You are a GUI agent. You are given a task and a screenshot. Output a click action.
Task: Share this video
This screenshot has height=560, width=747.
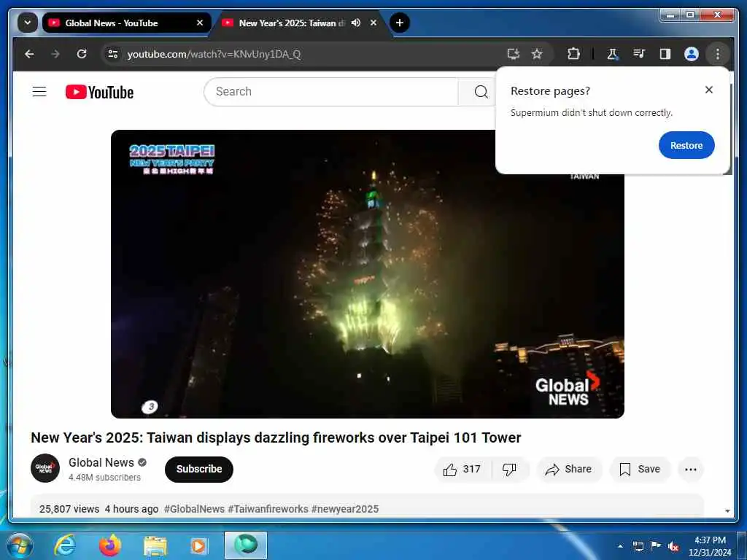coord(569,470)
